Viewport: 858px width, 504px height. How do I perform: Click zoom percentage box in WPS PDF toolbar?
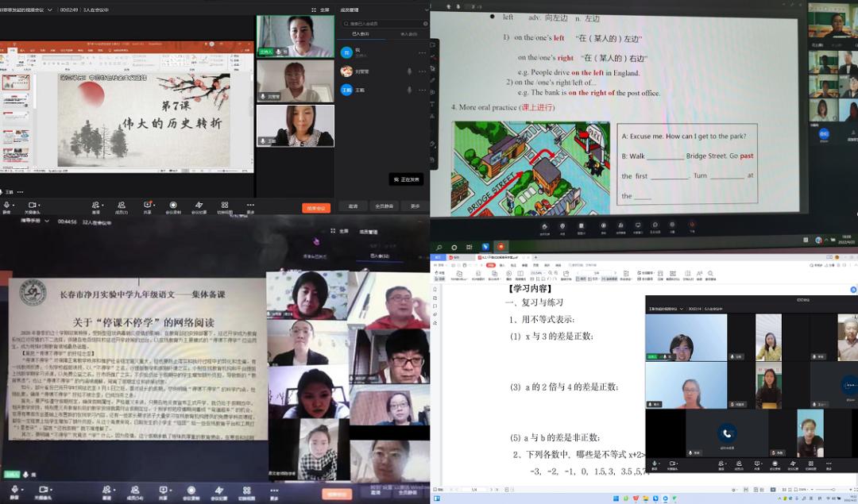[537, 273]
